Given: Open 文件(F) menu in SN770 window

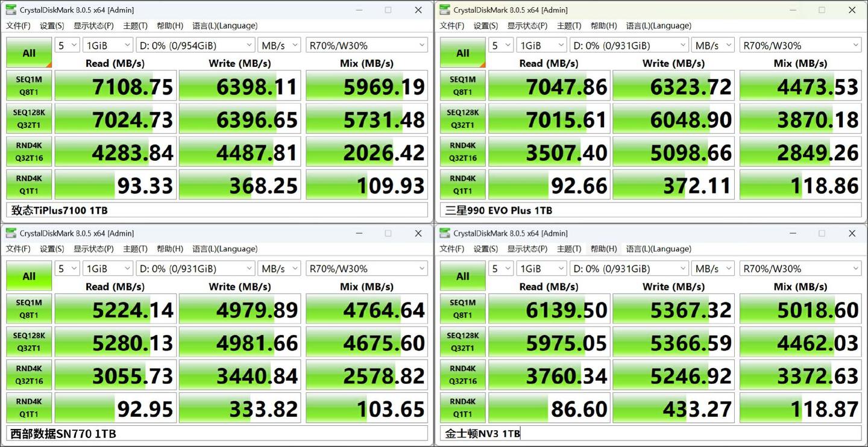Looking at the screenshot, I should point(18,249).
